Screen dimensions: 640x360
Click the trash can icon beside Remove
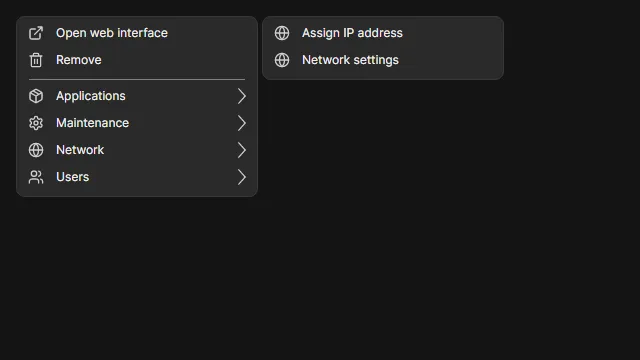coord(36,60)
